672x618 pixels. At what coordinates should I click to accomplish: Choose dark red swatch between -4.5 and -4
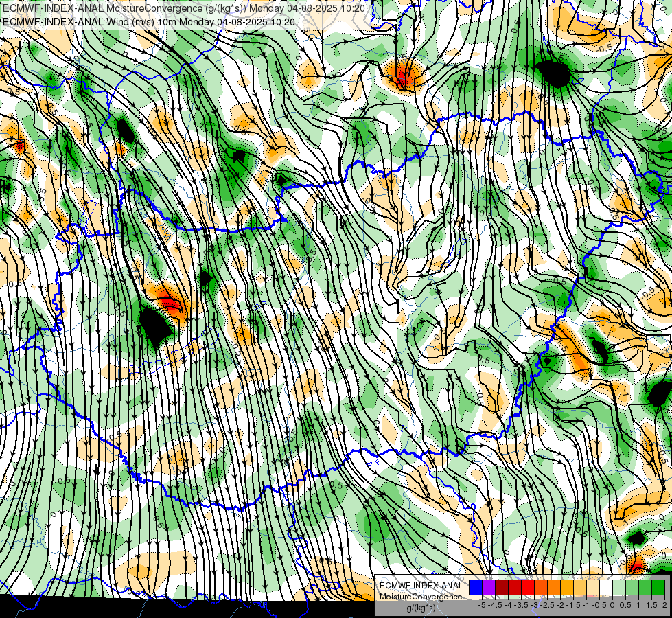pos(502,587)
